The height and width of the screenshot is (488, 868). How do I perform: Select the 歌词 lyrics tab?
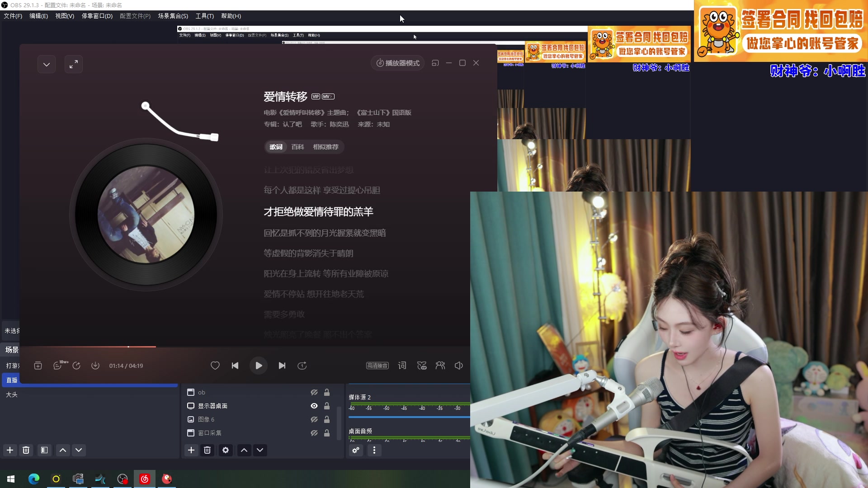pos(276,147)
